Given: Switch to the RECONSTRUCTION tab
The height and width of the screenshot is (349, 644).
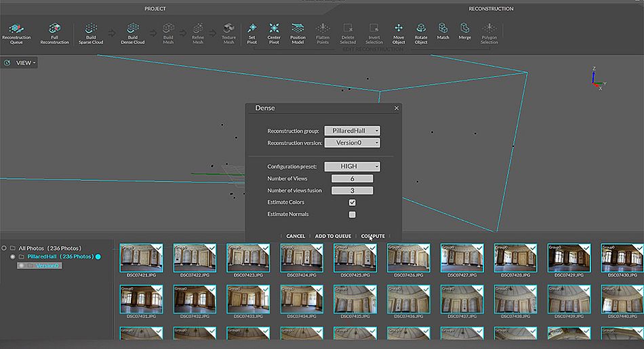Looking at the screenshot, I should (x=491, y=9).
